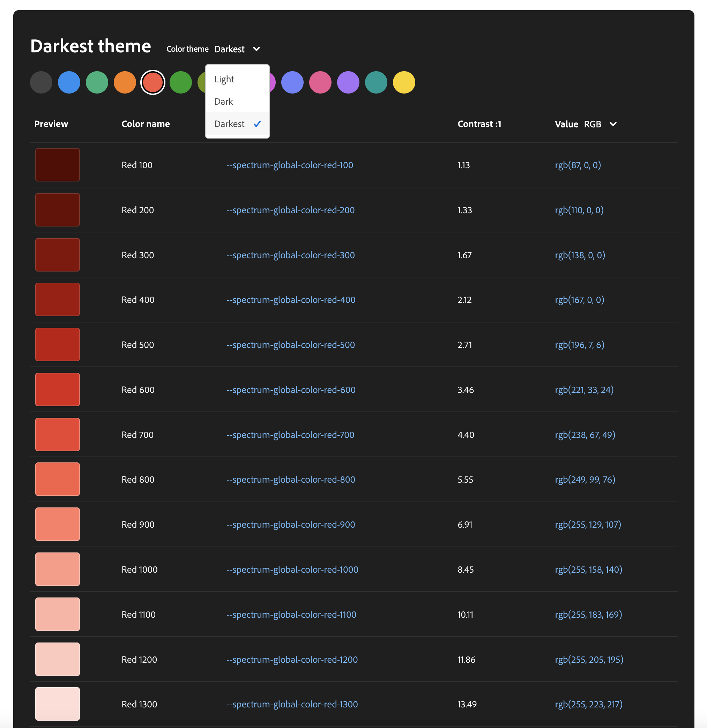The width and height of the screenshot is (707, 728).
Task: Copy token --spectrum-global-color-red-400
Action: 291,300
